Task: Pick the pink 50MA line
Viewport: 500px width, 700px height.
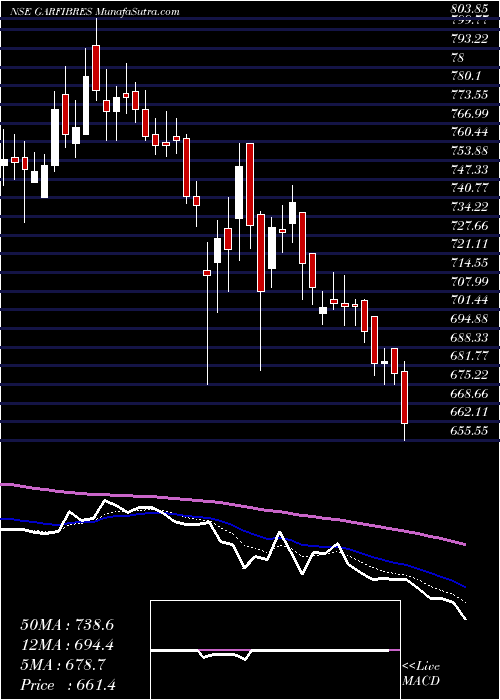Action: [x=232, y=505]
